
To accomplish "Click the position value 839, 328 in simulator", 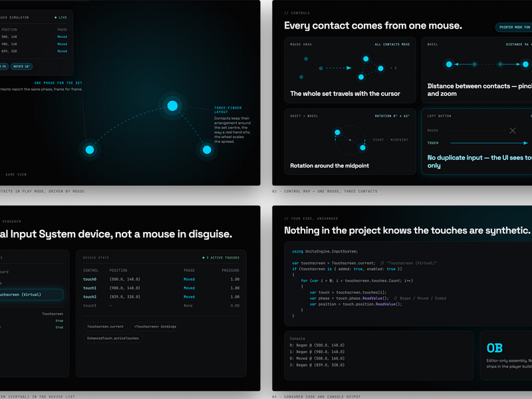I will [9, 51].
